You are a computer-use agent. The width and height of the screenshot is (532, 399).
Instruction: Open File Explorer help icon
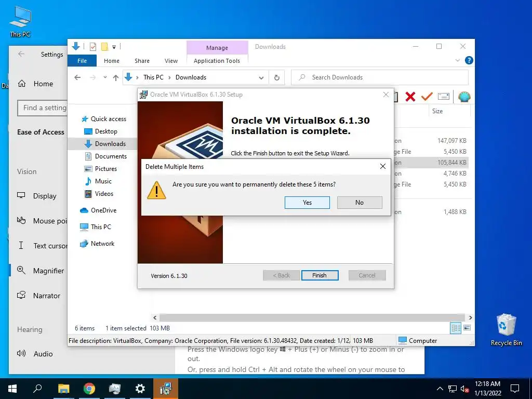point(469,60)
